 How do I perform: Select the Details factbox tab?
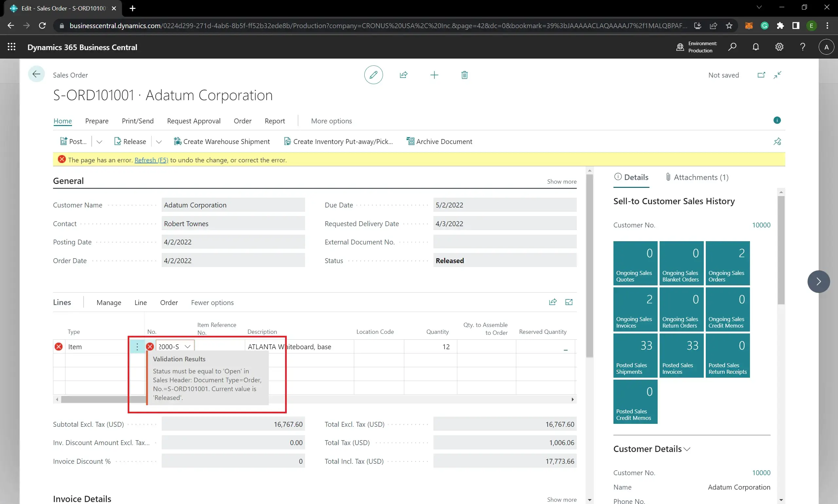(631, 177)
